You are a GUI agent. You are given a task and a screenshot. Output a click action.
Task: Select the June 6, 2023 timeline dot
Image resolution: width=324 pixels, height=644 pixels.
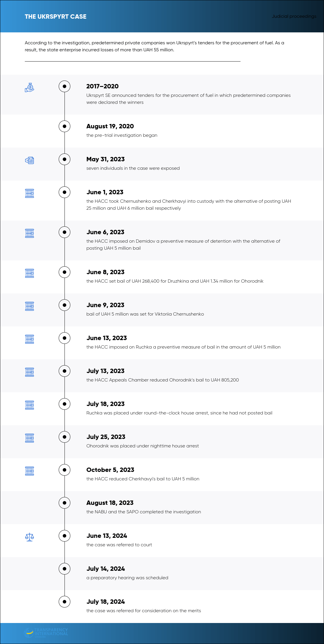[65, 232]
